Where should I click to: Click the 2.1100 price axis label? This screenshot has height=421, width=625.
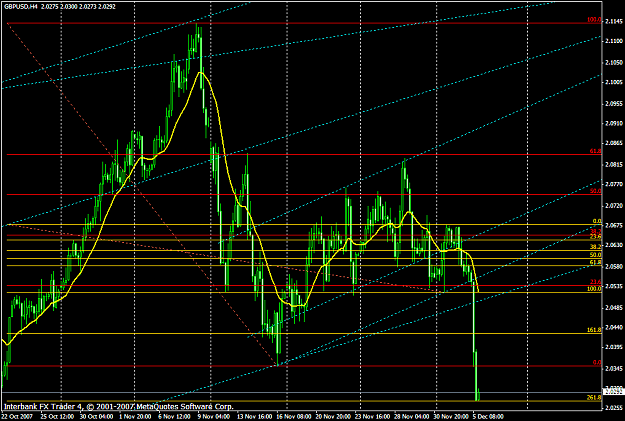click(x=614, y=41)
